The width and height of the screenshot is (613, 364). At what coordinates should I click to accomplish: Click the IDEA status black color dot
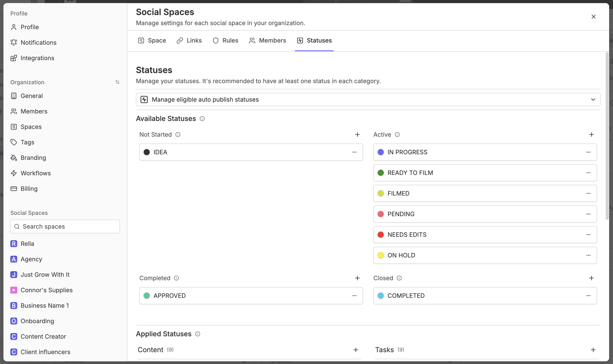click(146, 152)
